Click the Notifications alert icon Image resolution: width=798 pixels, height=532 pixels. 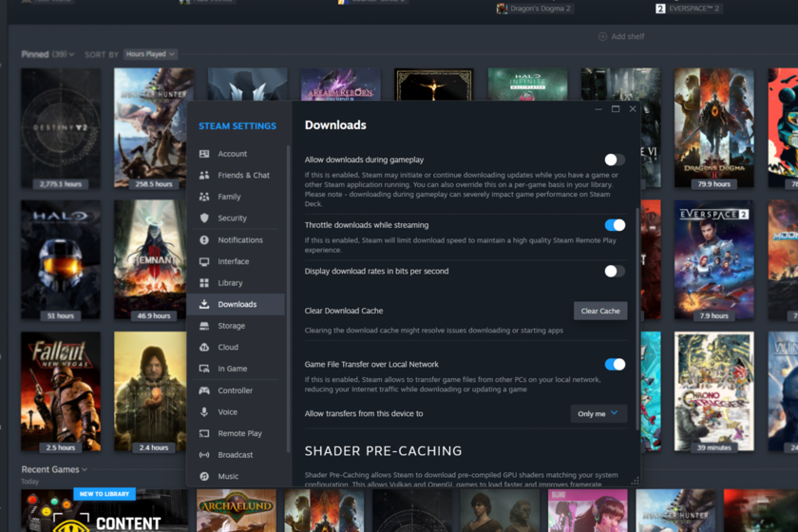pyautogui.click(x=204, y=239)
